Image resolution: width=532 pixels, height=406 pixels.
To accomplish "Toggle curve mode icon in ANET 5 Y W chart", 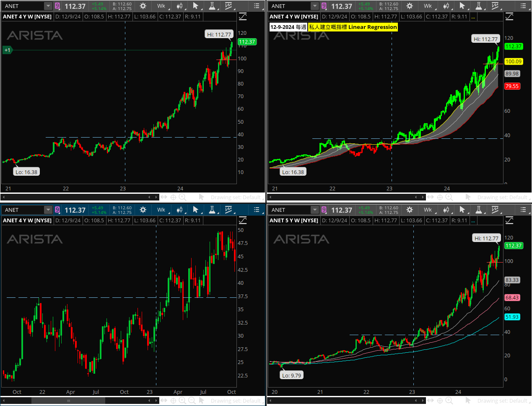I will [x=509, y=220].
